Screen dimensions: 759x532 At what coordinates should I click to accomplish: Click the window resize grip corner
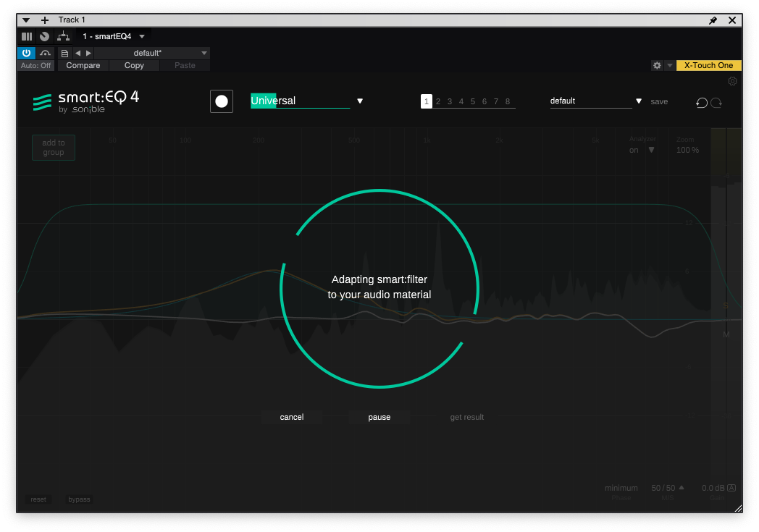[738, 508]
